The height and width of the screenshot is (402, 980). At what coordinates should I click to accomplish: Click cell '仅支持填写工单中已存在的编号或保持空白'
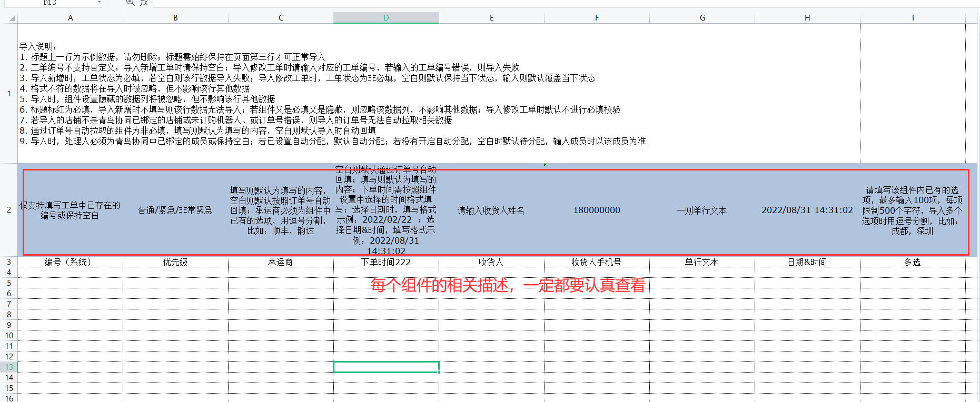70,210
